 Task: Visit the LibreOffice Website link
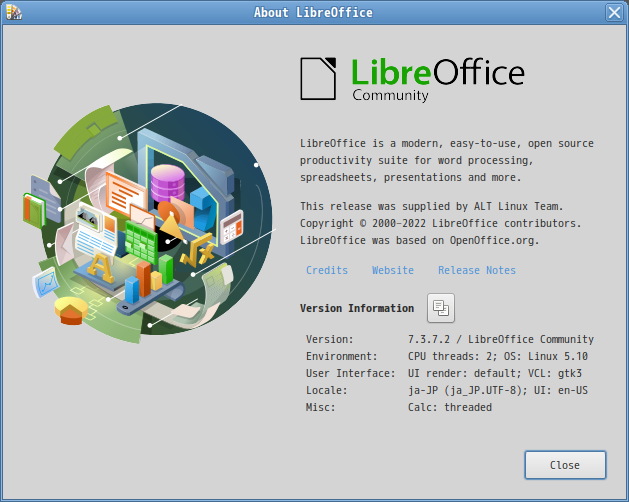pyautogui.click(x=393, y=270)
